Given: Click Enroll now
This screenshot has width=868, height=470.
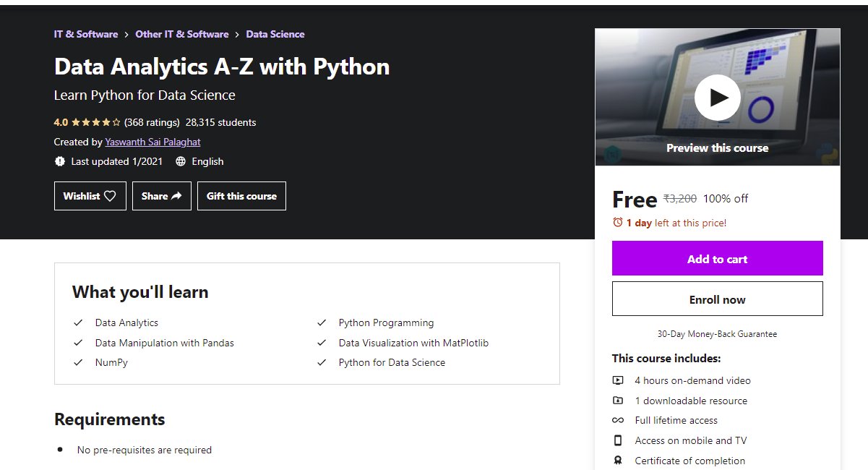Looking at the screenshot, I should [x=717, y=298].
